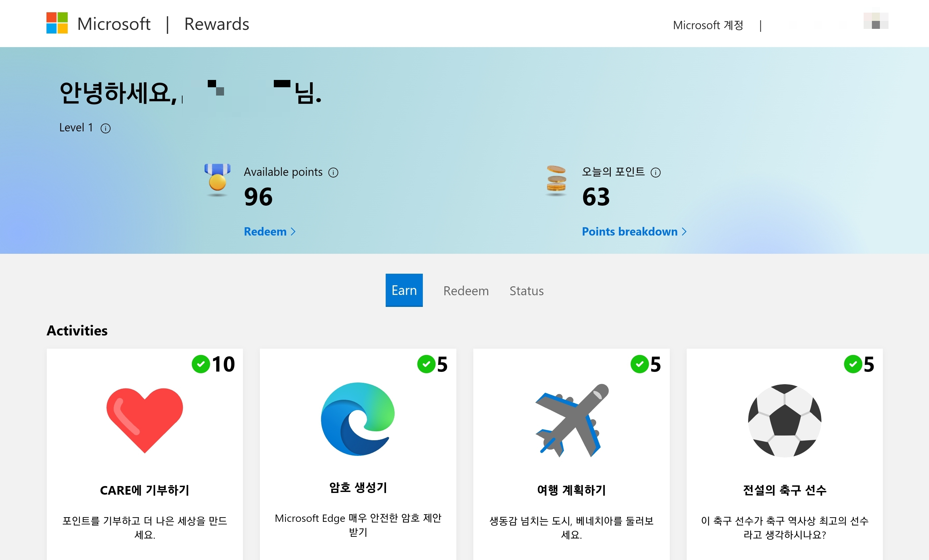Image resolution: width=929 pixels, height=560 pixels.
Task: Open the Microsoft 계정 link
Action: (x=708, y=25)
